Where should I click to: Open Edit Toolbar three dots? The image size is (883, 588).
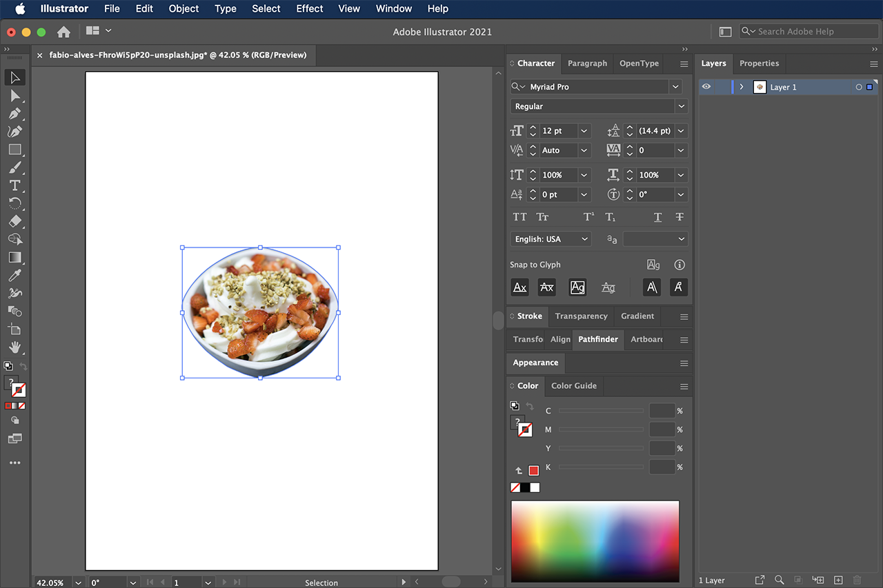pyautogui.click(x=15, y=463)
